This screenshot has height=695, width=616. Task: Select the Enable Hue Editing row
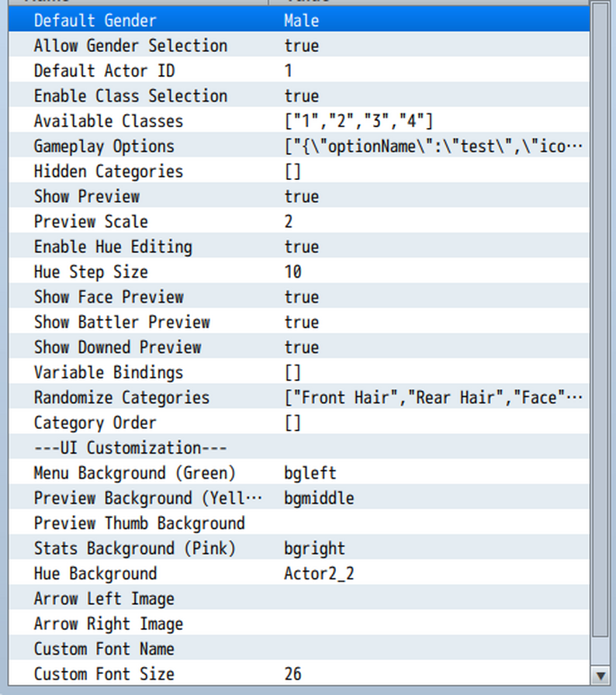point(299,247)
